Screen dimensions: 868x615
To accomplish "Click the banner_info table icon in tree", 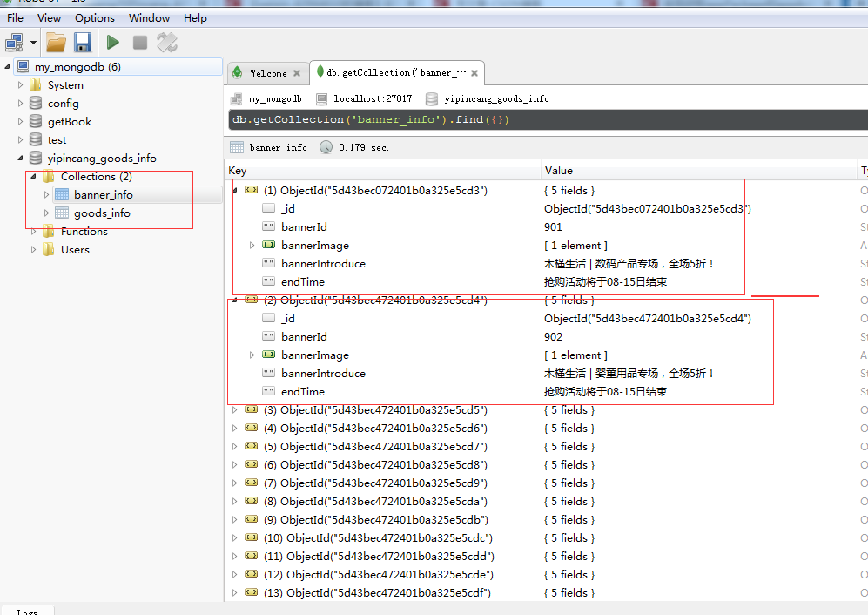I will click(62, 194).
